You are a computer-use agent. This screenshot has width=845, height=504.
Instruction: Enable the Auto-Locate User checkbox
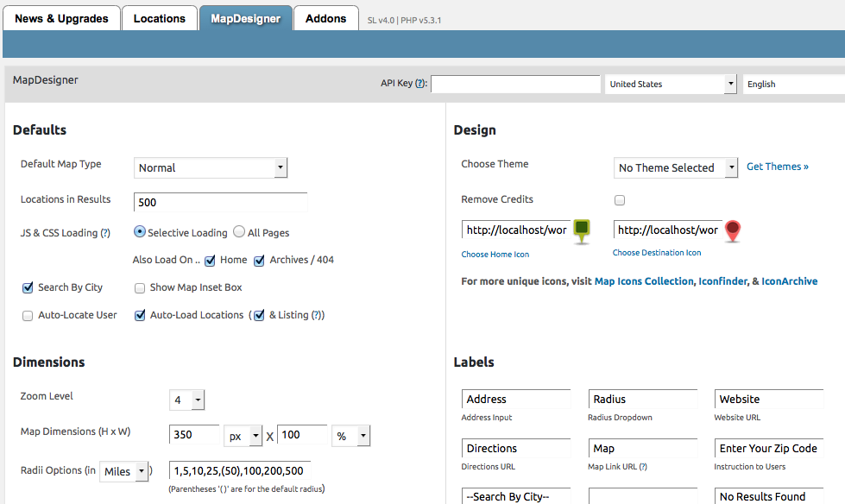(x=28, y=316)
